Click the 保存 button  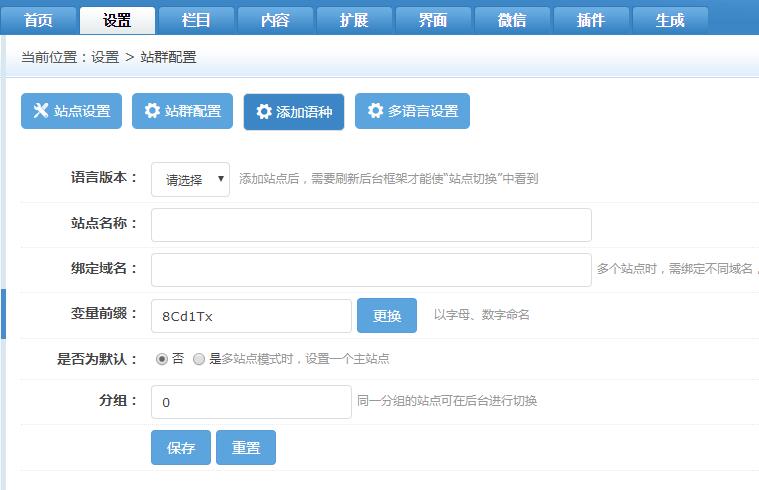pos(181,448)
